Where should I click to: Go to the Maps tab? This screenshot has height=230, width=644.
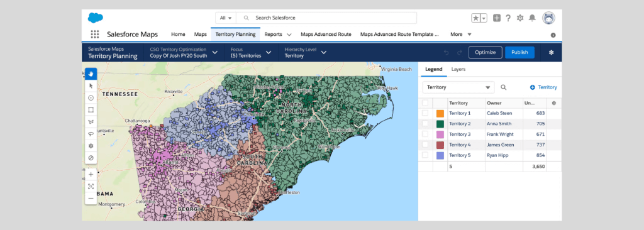coord(201,35)
